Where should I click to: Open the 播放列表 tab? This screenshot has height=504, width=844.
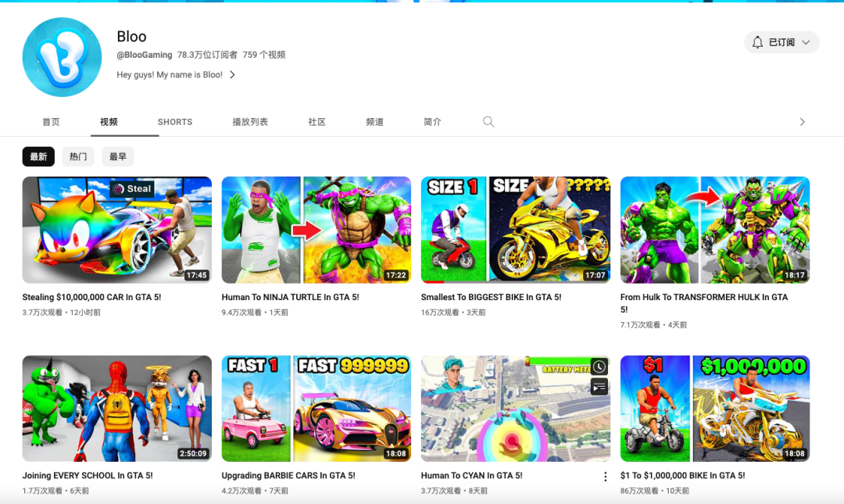tap(251, 122)
